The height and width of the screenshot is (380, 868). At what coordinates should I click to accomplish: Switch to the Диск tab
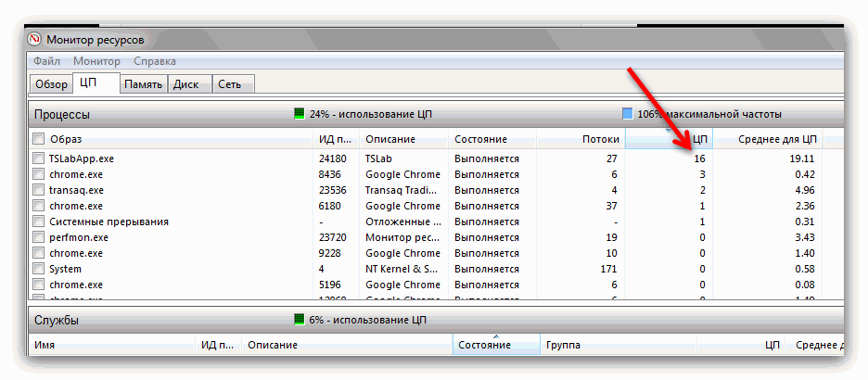(185, 84)
